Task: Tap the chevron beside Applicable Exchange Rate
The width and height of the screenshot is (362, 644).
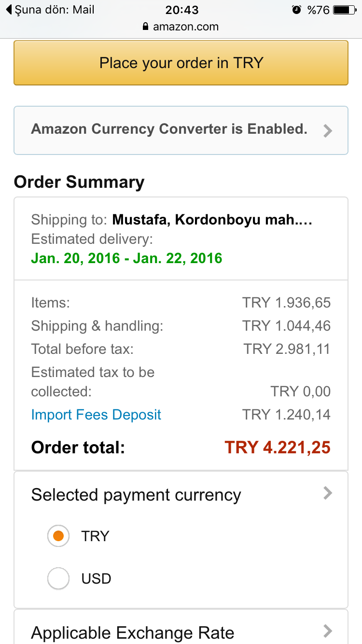Action: point(328,630)
